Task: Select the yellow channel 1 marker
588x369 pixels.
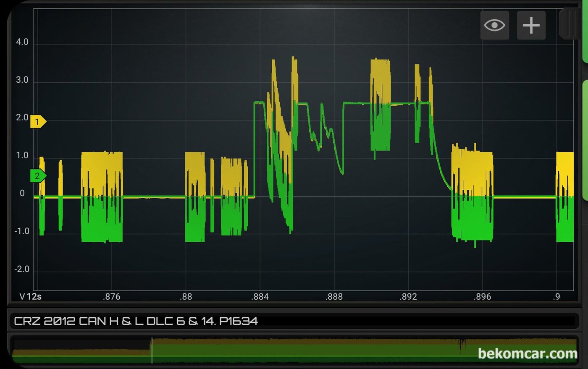Action: coord(38,122)
